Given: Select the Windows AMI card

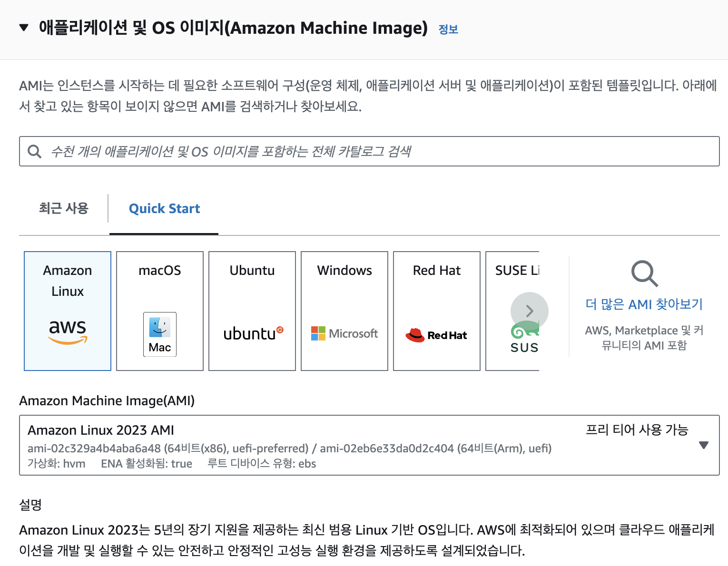Looking at the screenshot, I should (x=344, y=311).
